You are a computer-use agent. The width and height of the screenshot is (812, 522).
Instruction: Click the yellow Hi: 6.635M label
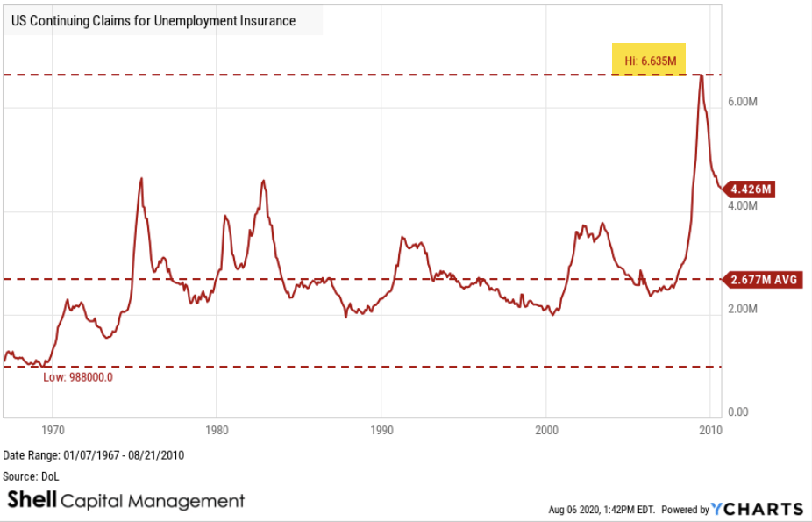tap(648, 59)
